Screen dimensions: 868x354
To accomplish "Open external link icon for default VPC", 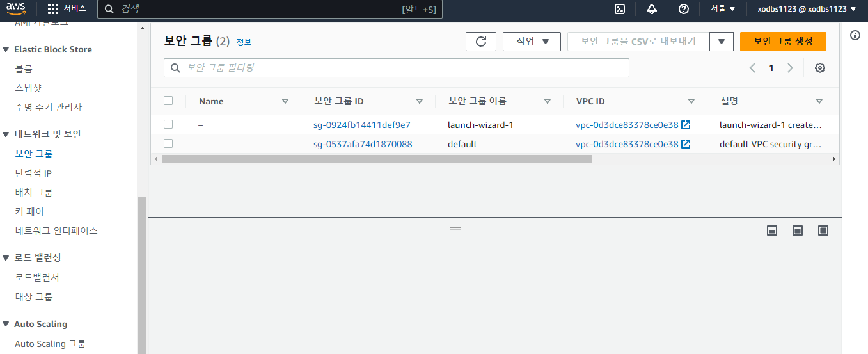I will coord(686,144).
